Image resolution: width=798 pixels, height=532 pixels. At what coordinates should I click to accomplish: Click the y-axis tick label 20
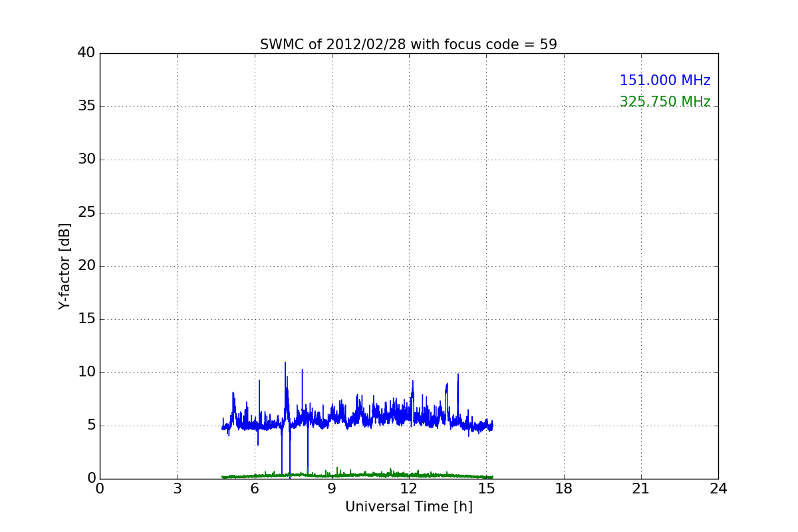[86, 266]
